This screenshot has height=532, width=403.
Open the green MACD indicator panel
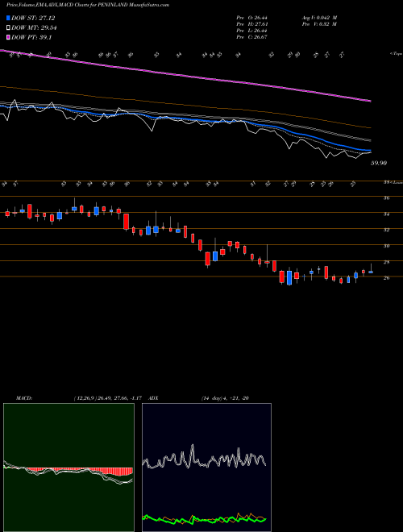[x=69, y=468]
